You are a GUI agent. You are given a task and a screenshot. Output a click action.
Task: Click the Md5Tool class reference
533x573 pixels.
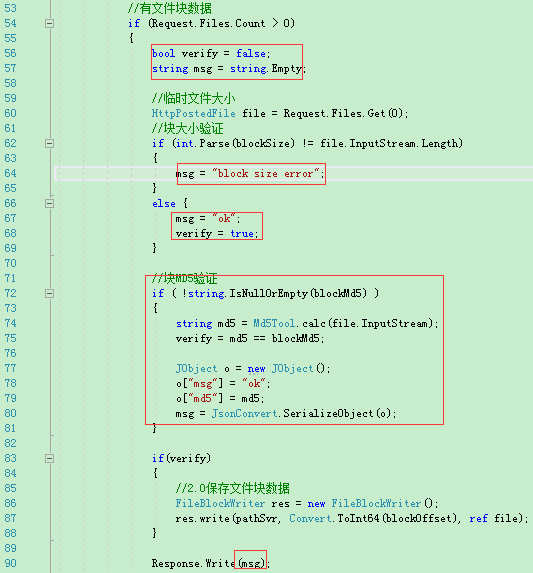(274, 323)
